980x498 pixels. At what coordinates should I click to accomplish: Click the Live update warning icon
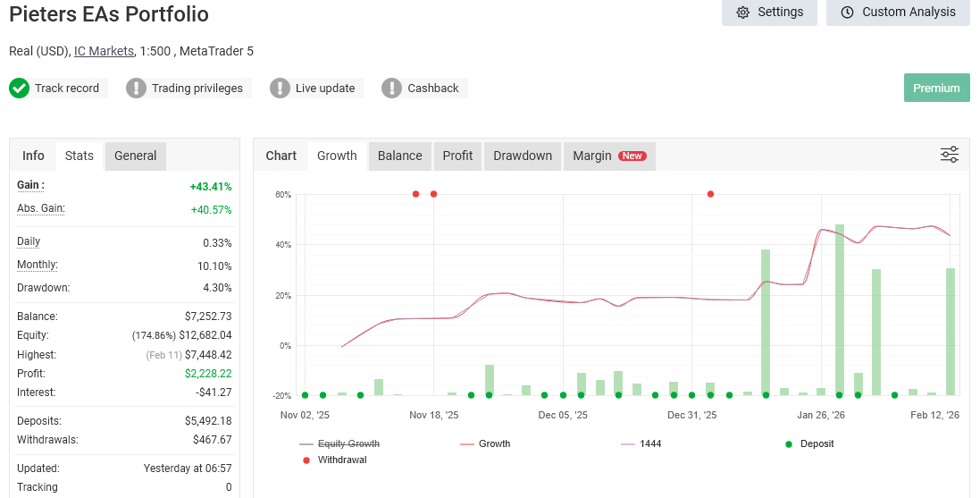pyautogui.click(x=280, y=88)
